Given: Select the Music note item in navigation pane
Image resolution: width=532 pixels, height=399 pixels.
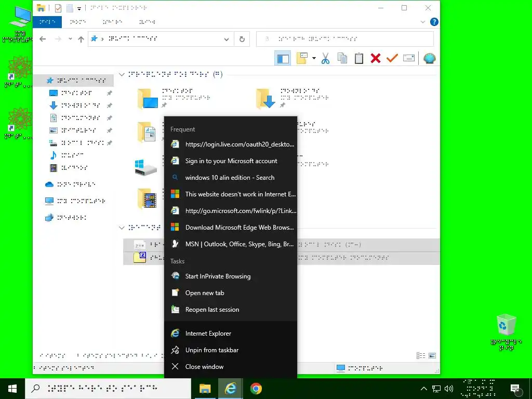Looking at the screenshot, I should [67, 155].
